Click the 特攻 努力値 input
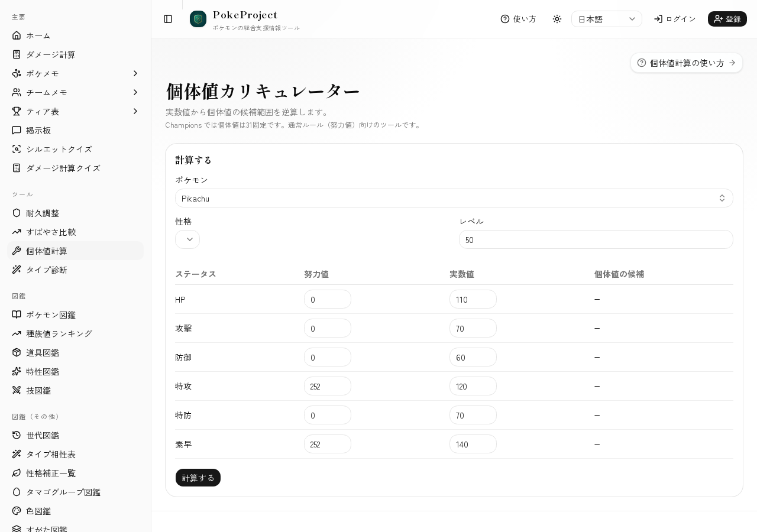Image resolution: width=757 pixels, height=532 pixels. (x=328, y=386)
